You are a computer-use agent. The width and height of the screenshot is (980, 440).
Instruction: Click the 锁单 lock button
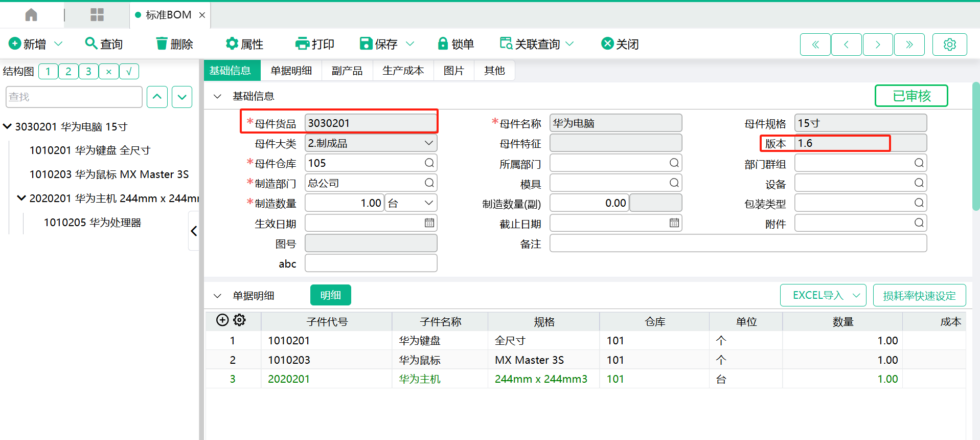456,44
